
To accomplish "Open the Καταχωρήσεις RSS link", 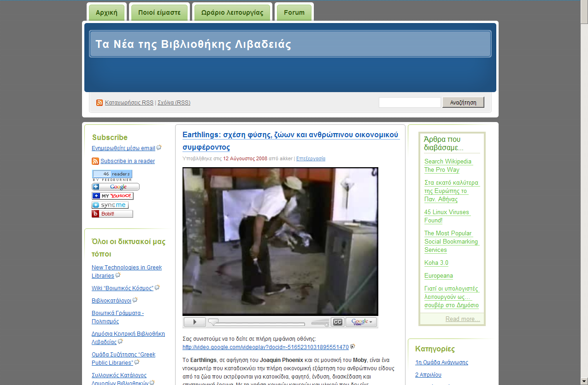I will [129, 103].
